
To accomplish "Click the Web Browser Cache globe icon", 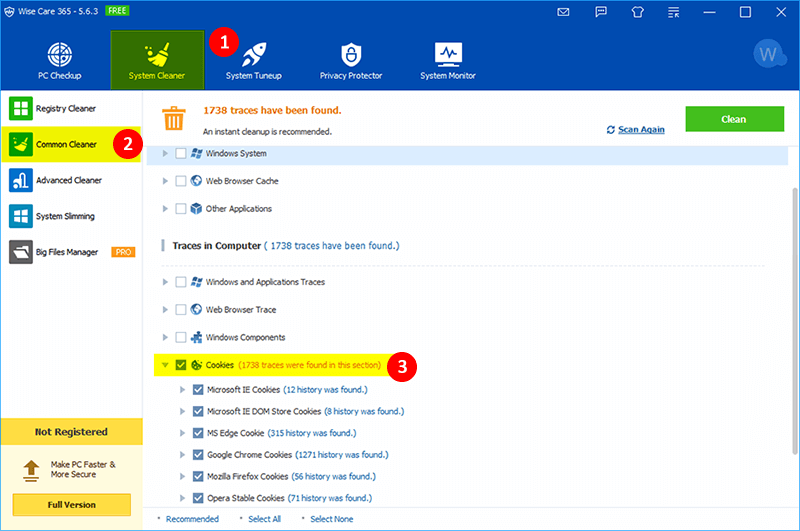I will pyautogui.click(x=196, y=181).
